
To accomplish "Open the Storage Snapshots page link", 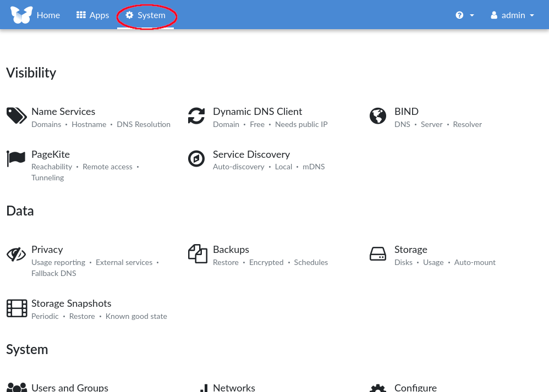I will [71, 303].
